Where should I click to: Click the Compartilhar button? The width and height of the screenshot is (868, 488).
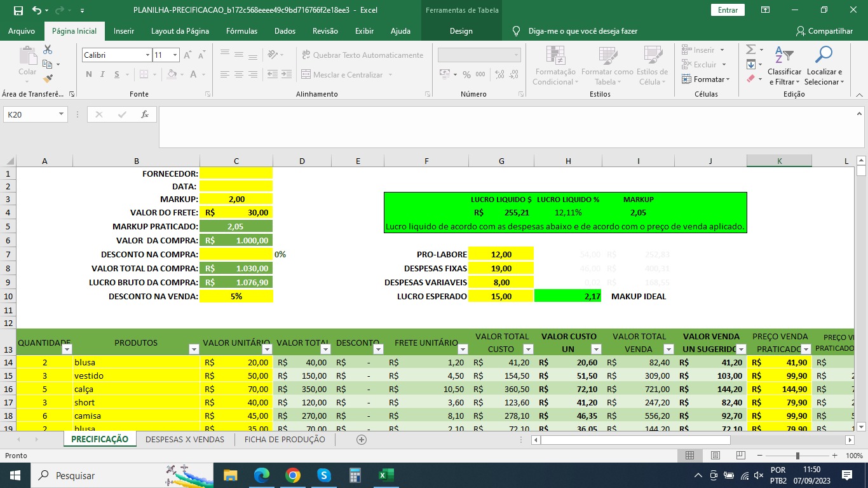[x=824, y=30]
